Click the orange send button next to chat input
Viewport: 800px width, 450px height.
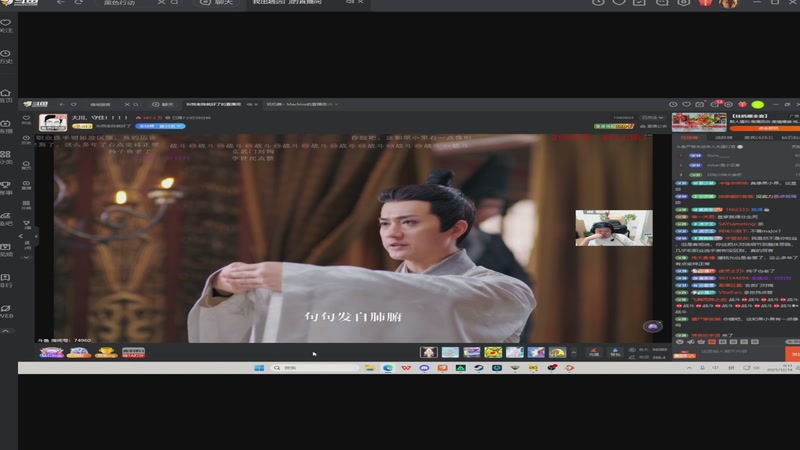793,354
